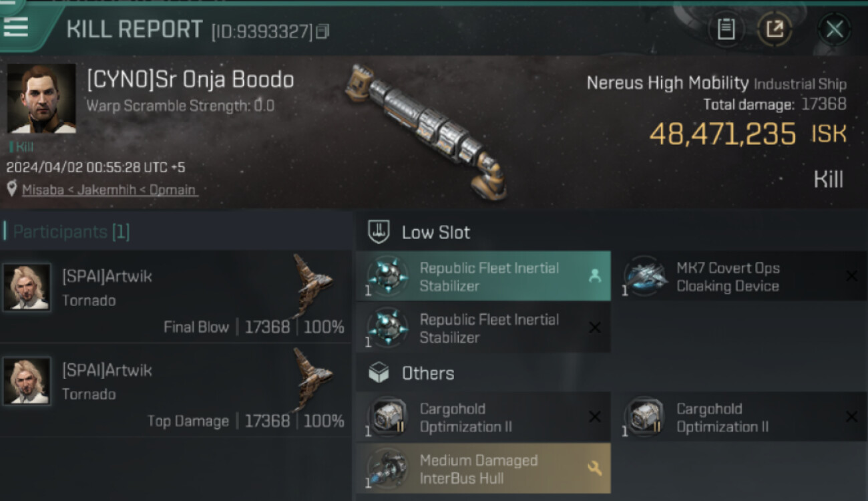Viewport: 868px width, 501px height.
Task: Select the highlighted Republic Fleet Inertial Stabilizer
Action: [483, 277]
